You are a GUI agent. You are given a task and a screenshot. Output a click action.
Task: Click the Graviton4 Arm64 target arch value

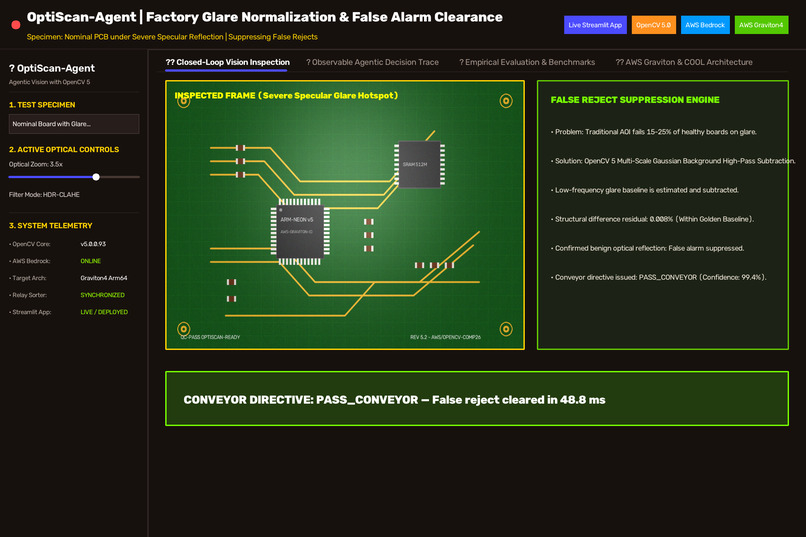104,278
